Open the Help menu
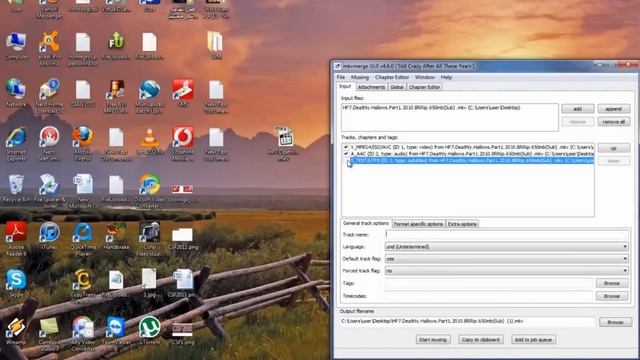The width and height of the screenshot is (640, 360). (446, 77)
